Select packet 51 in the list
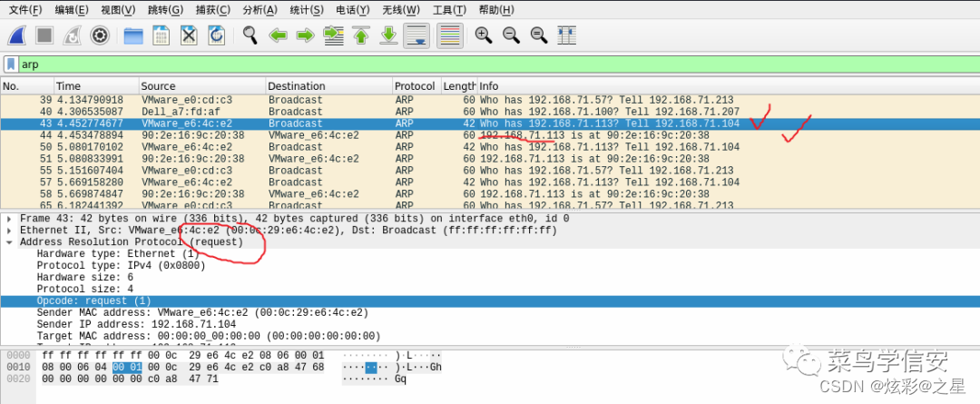The width and height of the screenshot is (980, 404). (x=490, y=159)
